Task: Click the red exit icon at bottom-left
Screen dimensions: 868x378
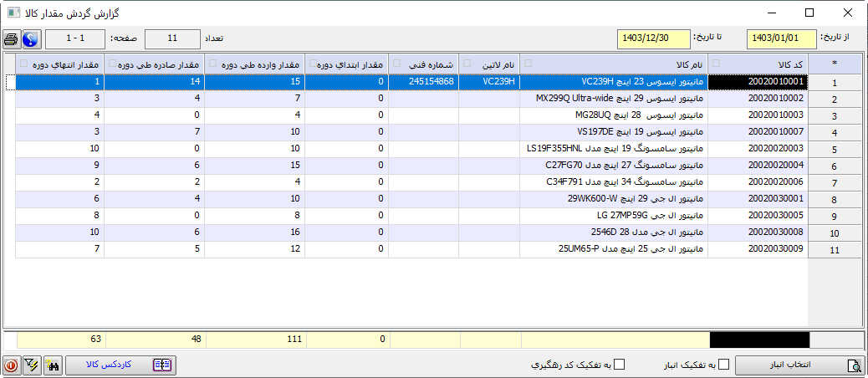Action: point(12,365)
